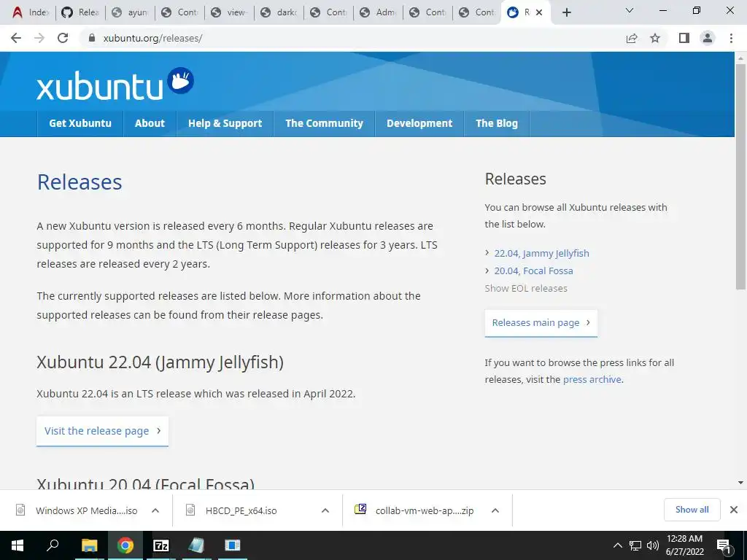Click the Xubuntu 22.04 (Jammy Jellyfish) heading

pos(160,362)
